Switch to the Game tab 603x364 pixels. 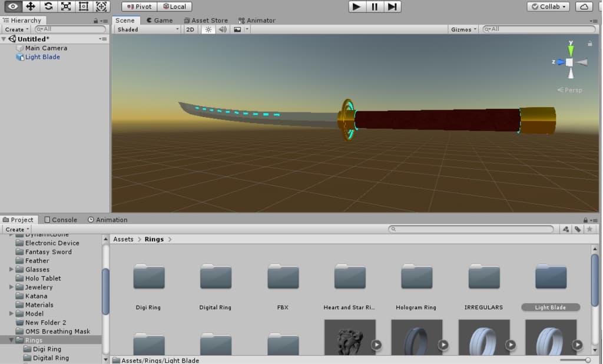coord(159,20)
